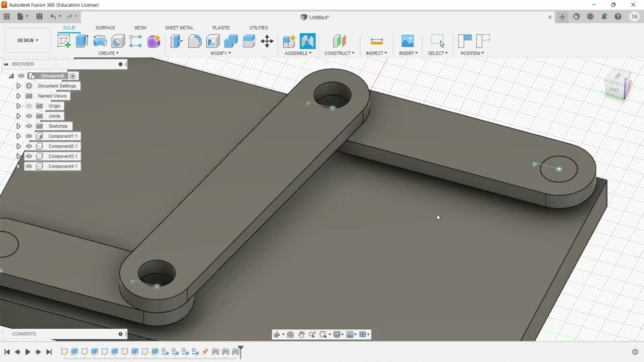Select the Orbit navigation tool
The height and width of the screenshot is (362, 644).
coord(276,334)
